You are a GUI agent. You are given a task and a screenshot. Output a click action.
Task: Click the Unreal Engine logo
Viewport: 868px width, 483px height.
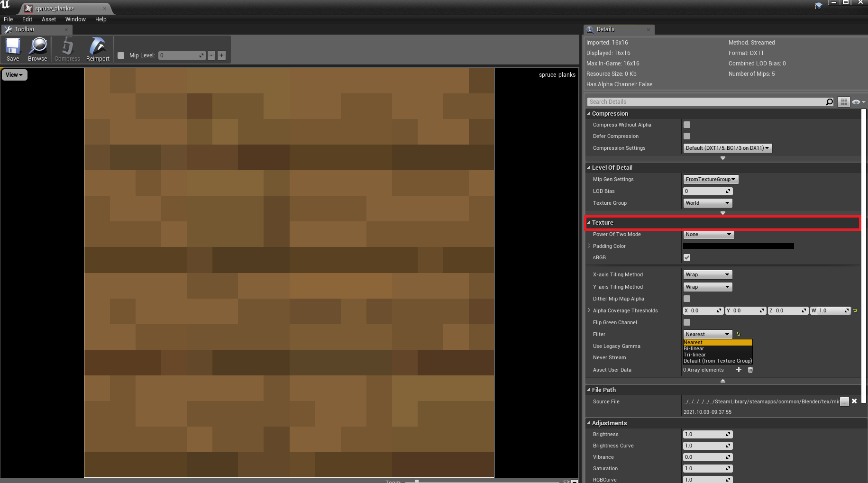click(5, 5)
